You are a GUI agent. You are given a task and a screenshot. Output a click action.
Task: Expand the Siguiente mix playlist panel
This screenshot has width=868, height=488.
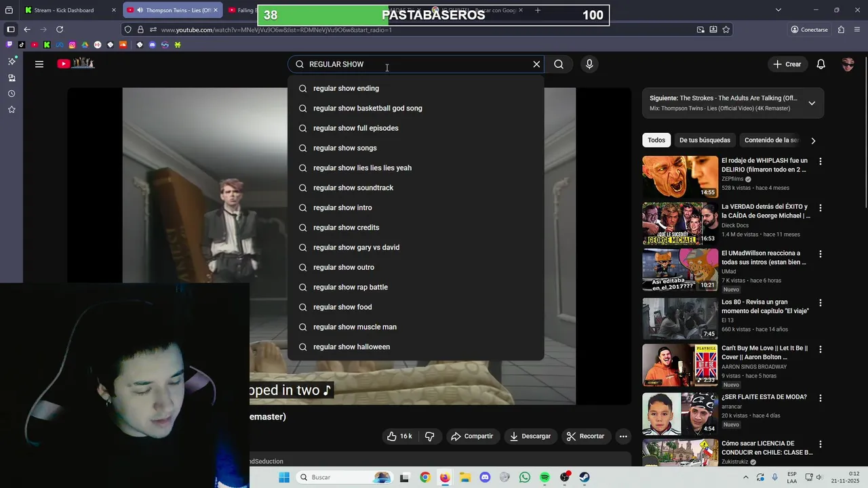pyautogui.click(x=812, y=103)
